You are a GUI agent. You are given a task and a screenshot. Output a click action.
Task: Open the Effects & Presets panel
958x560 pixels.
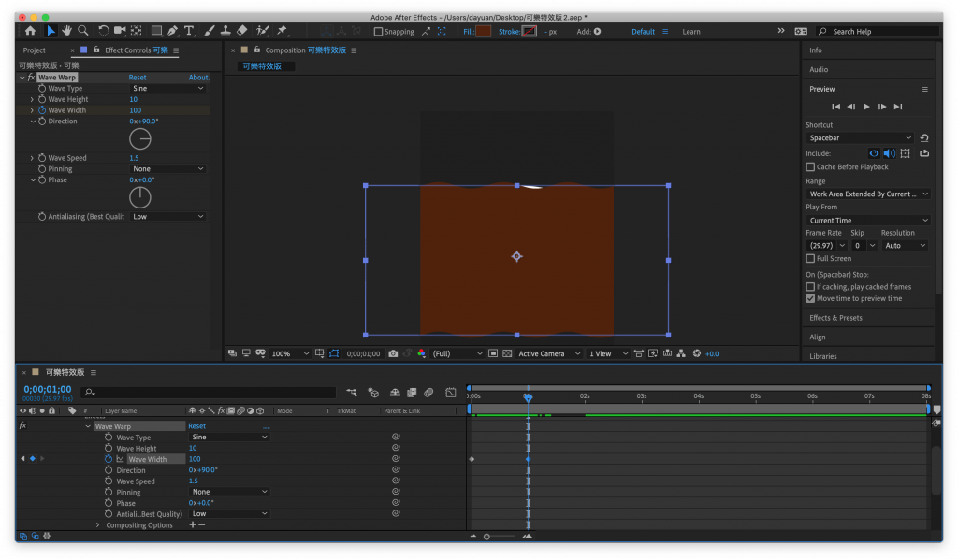tap(835, 318)
